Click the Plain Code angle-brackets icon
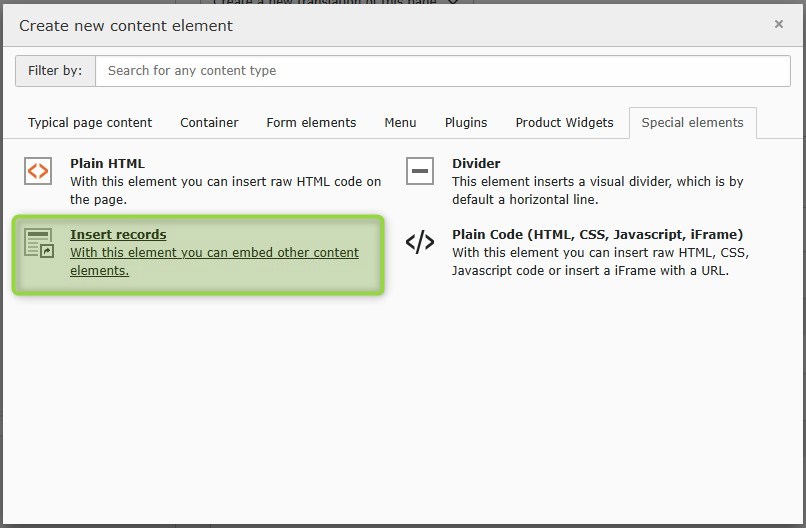This screenshot has width=806, height=528. click(x=420, y=242)
